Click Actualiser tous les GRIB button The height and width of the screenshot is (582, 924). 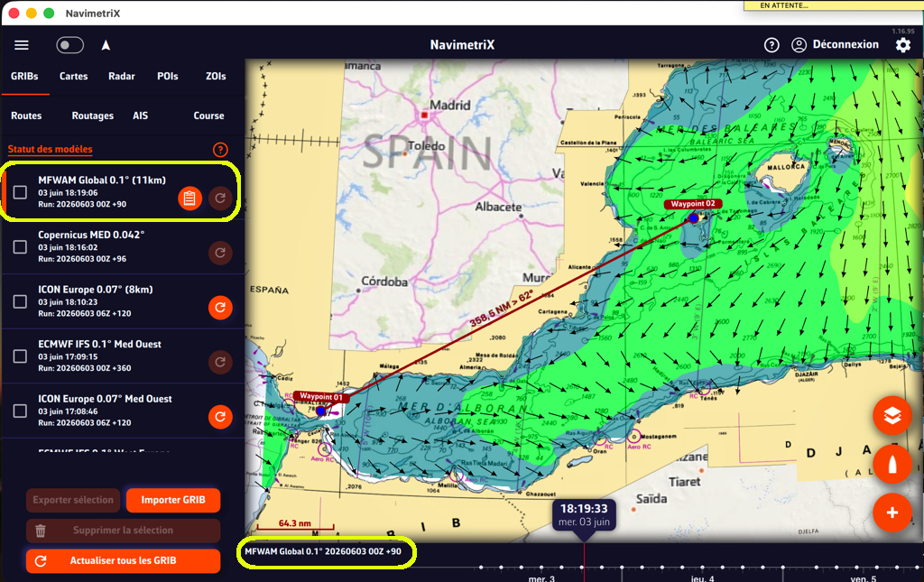[123, 560]
